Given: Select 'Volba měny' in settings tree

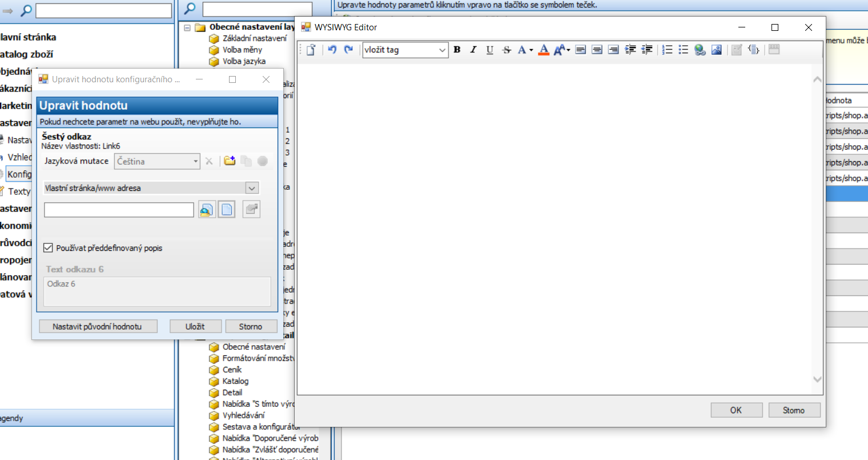Looking at the screenshot, I should (x=242, y=50).
